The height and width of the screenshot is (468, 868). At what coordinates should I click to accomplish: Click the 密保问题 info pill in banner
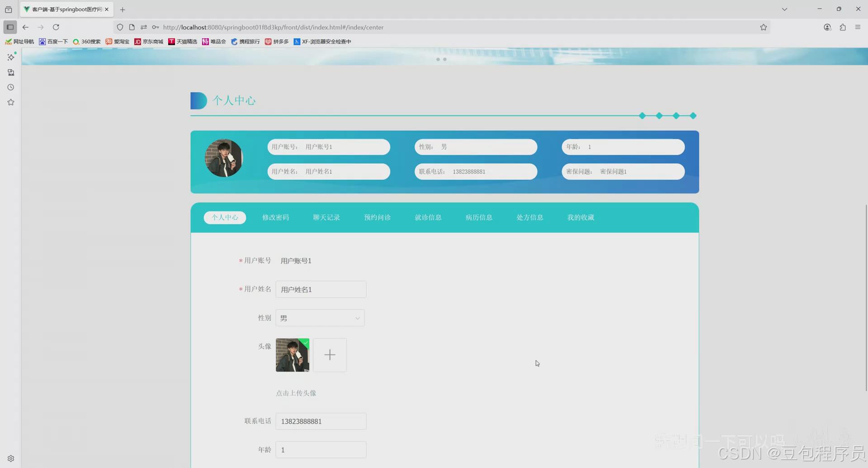(x=623, y=172)
